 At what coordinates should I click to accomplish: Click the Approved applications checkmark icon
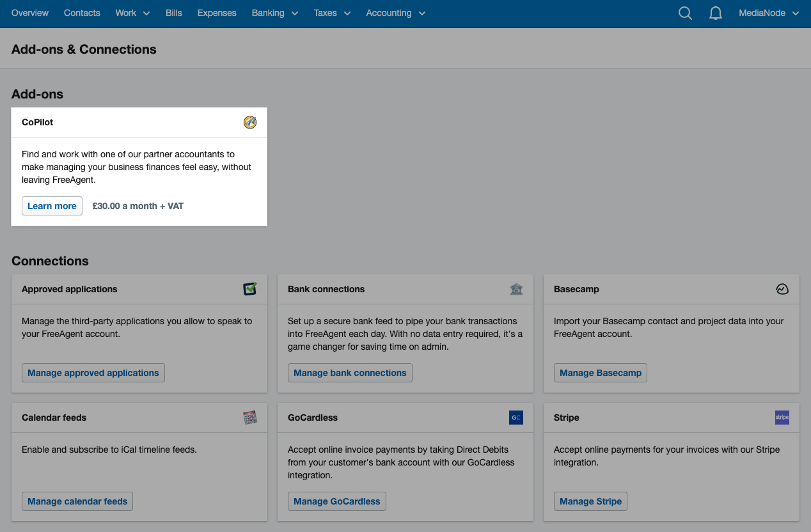pos(250,289)
